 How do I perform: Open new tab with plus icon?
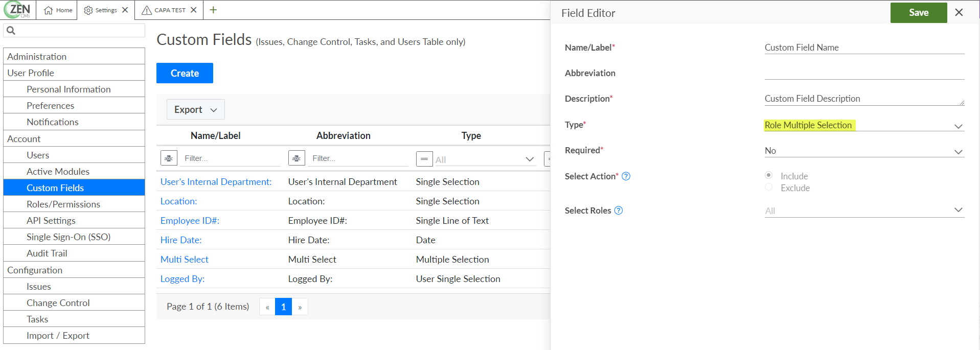pyautogui.click(x=213, y=10)
